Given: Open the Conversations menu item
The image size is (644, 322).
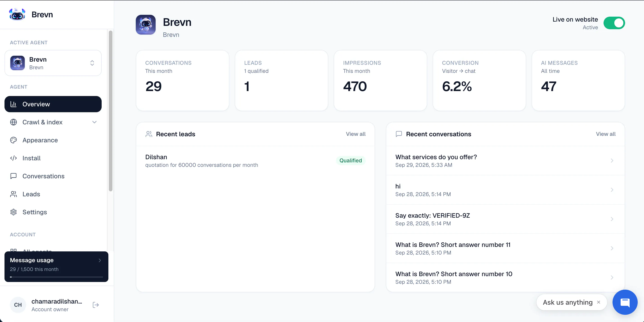Looking at the screenshot, I should coord(53,176).
